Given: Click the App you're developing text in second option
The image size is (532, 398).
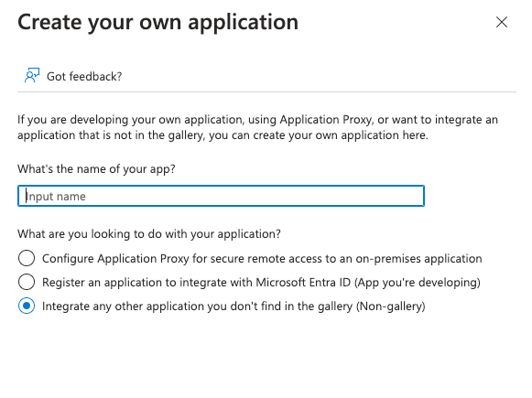Looking at the screenshot, I should click(x=418, y=283).
